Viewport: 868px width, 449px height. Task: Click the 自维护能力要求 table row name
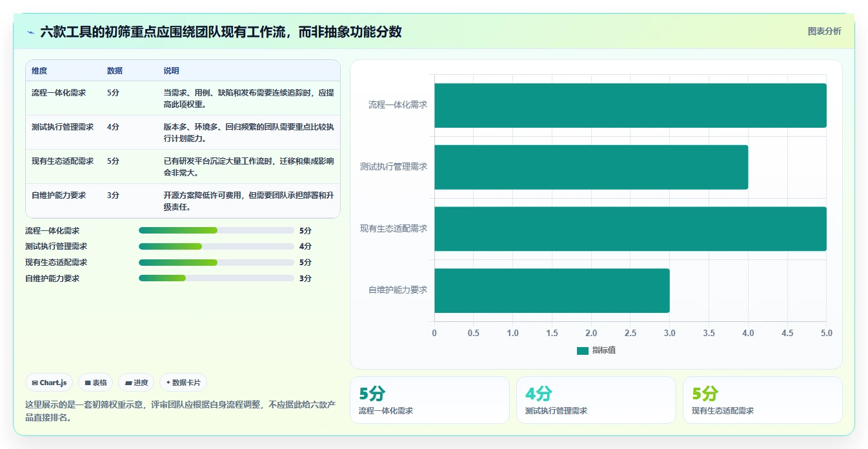59,195
